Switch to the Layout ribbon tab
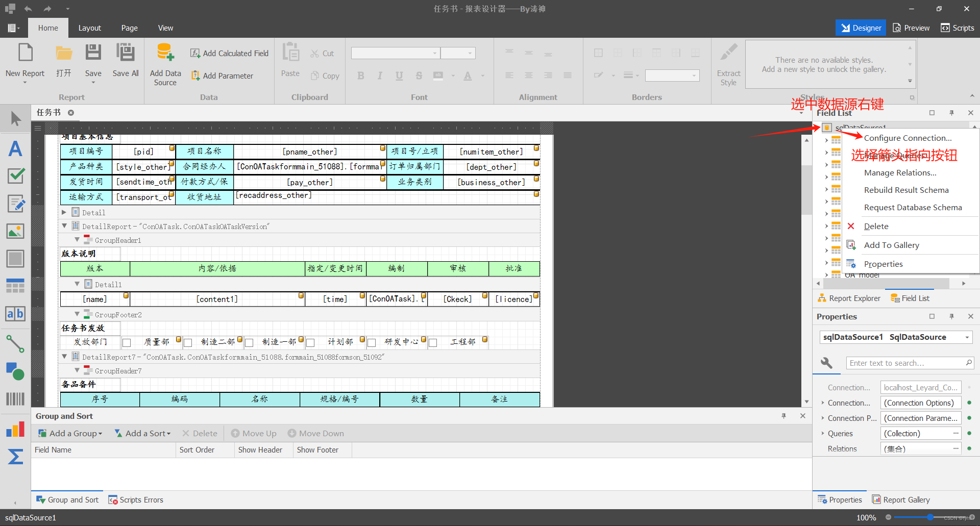 (89, 28)
